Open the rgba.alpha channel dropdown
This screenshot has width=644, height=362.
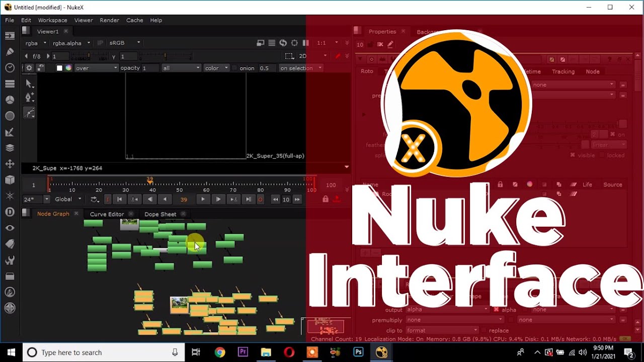[71, 43]
